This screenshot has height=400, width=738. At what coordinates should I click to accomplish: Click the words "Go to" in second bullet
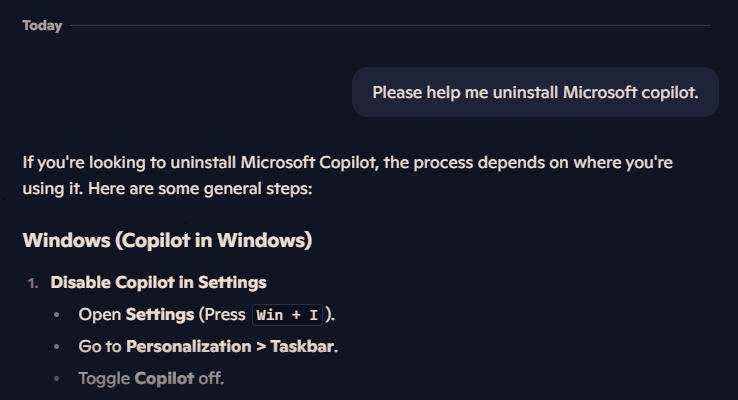[100, 346]
